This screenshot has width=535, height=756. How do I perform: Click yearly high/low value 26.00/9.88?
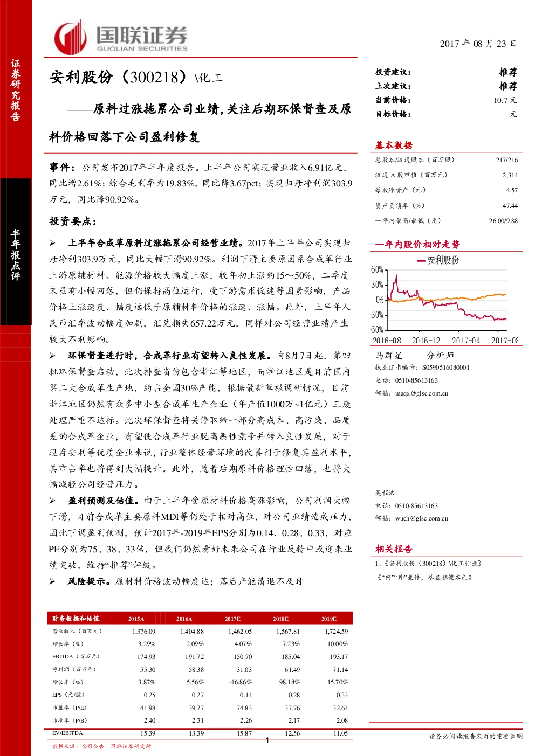504,221
